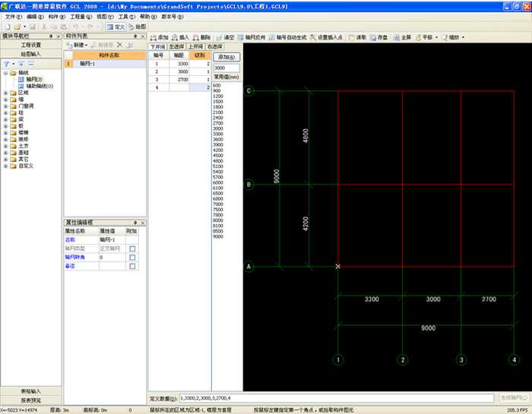
Task: Expand the 门窗洞 tree folder
Action: click(5, 106)
